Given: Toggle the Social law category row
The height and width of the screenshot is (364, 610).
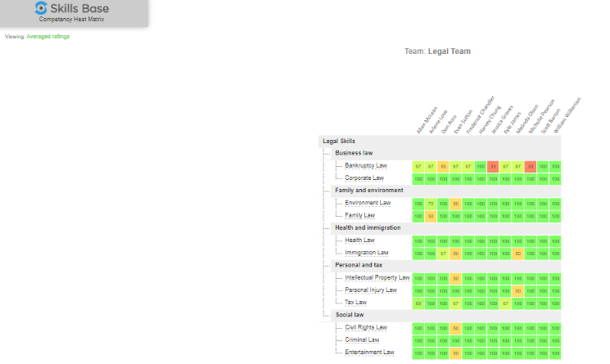Looking at the screenshot, I should 350,315.
